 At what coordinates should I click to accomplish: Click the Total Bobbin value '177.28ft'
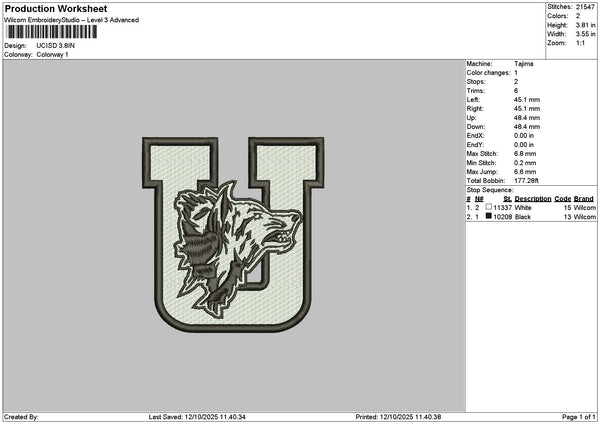click(x=526, y=181)
